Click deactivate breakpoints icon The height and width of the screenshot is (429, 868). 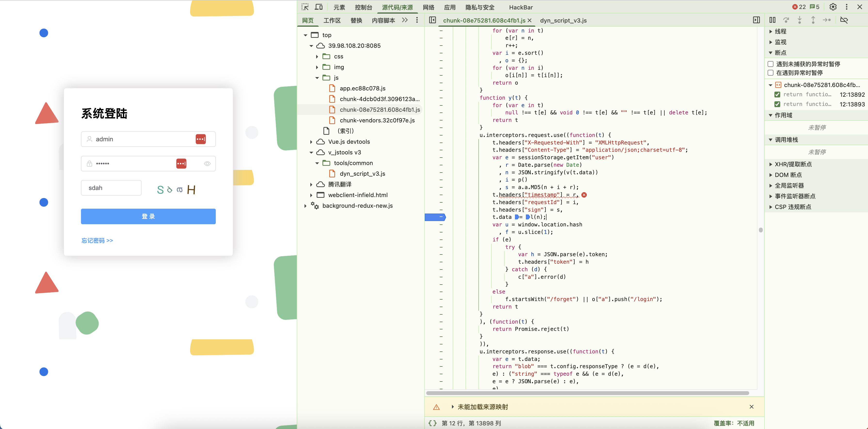click(x=844, y=20)
